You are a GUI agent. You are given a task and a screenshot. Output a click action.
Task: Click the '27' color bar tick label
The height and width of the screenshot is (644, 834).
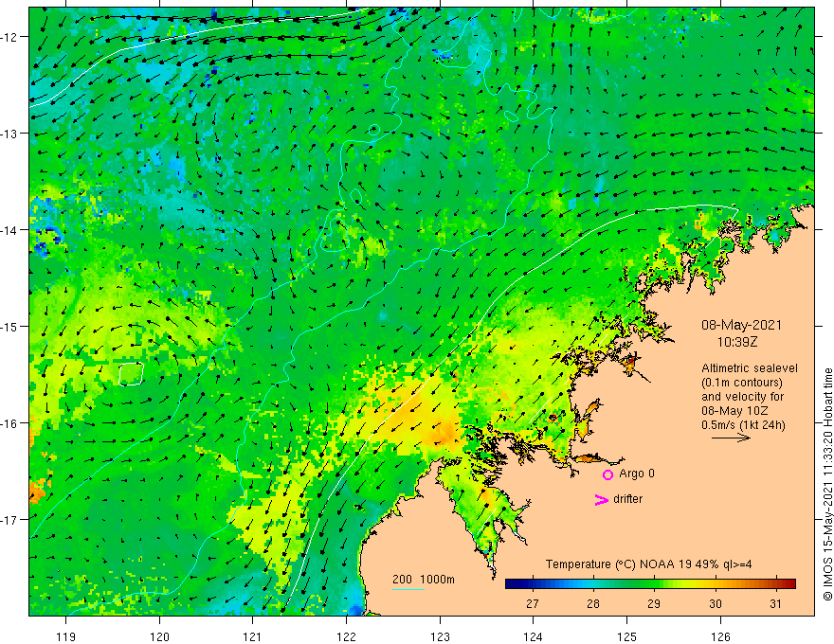532,603
